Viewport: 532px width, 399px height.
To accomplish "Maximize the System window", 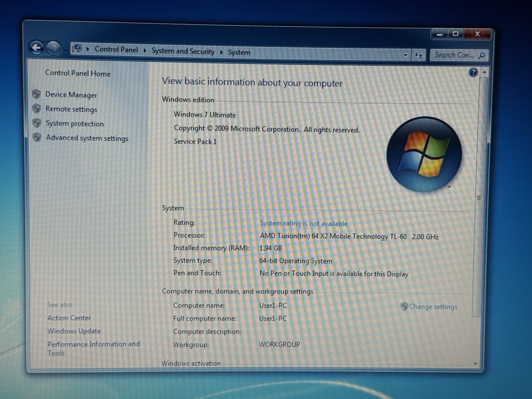I will click(x=456, y=34).
